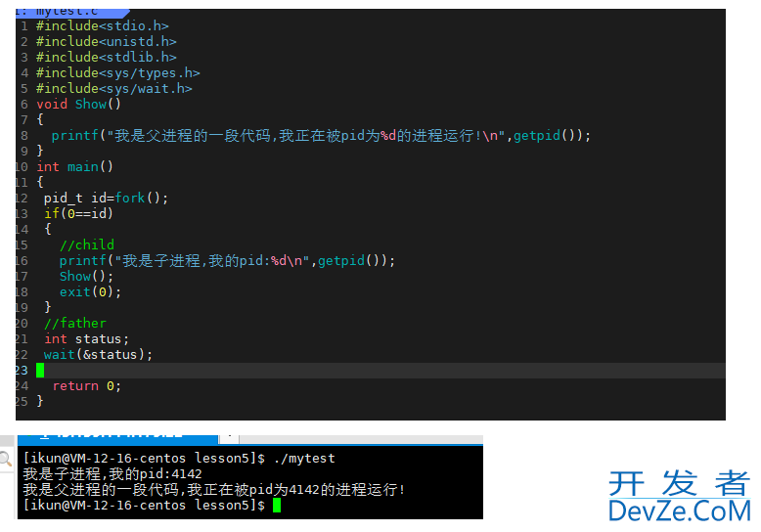761x532 pixels.
Task: Click the pid_t id=fork(); line
Action: 106,199
